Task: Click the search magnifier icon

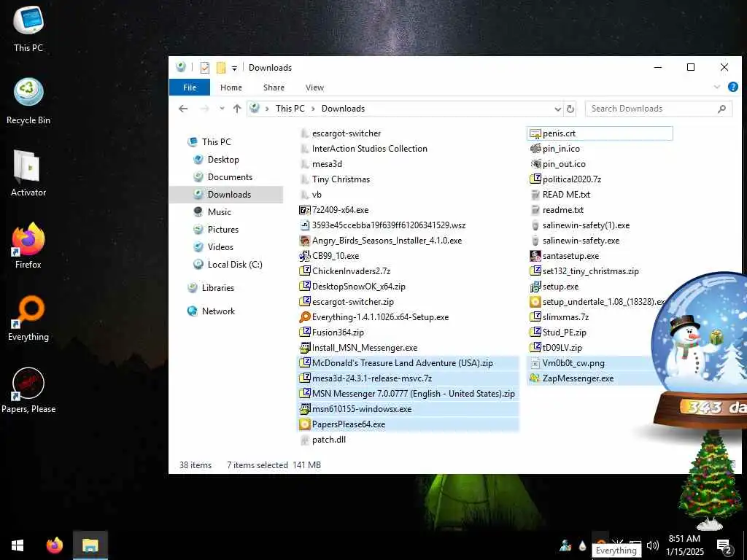Action: click(x=721, y=109)
